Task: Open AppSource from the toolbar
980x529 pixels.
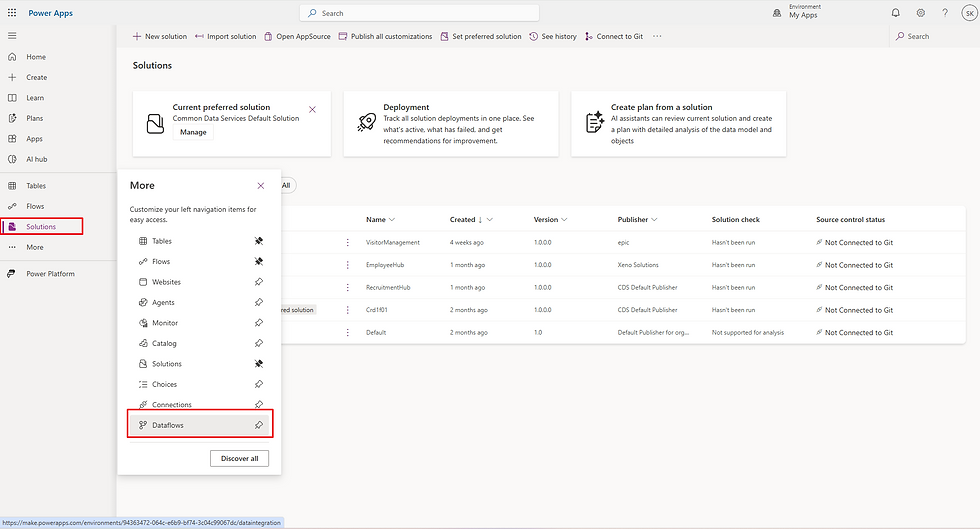Action: (x=298, y=36)
